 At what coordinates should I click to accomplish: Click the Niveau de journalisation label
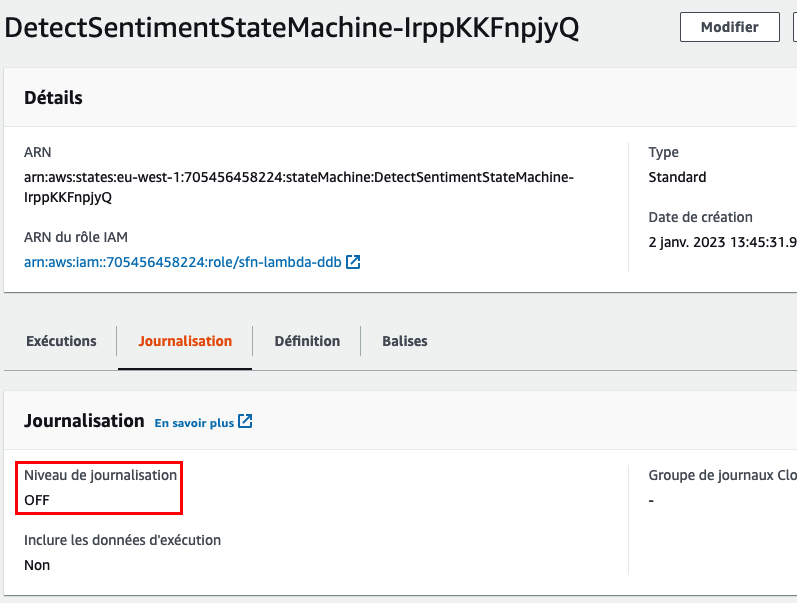pyautogui.click(x=100, y=475)
